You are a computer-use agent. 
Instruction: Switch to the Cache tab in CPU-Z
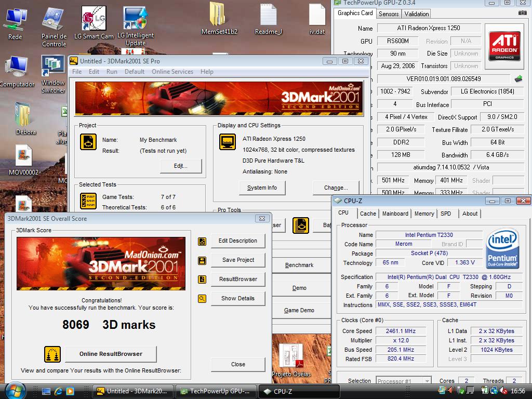click(x=368, y=214)
